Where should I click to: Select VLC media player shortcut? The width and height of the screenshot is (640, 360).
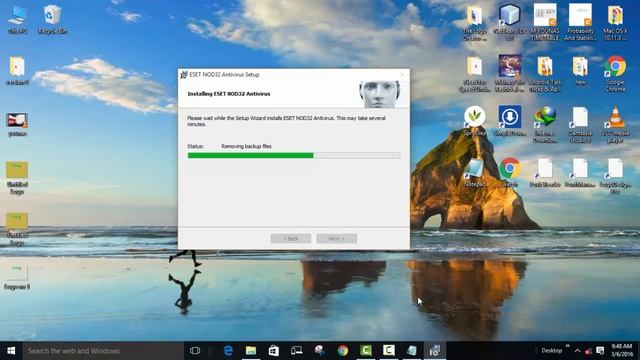coord(615,124)
